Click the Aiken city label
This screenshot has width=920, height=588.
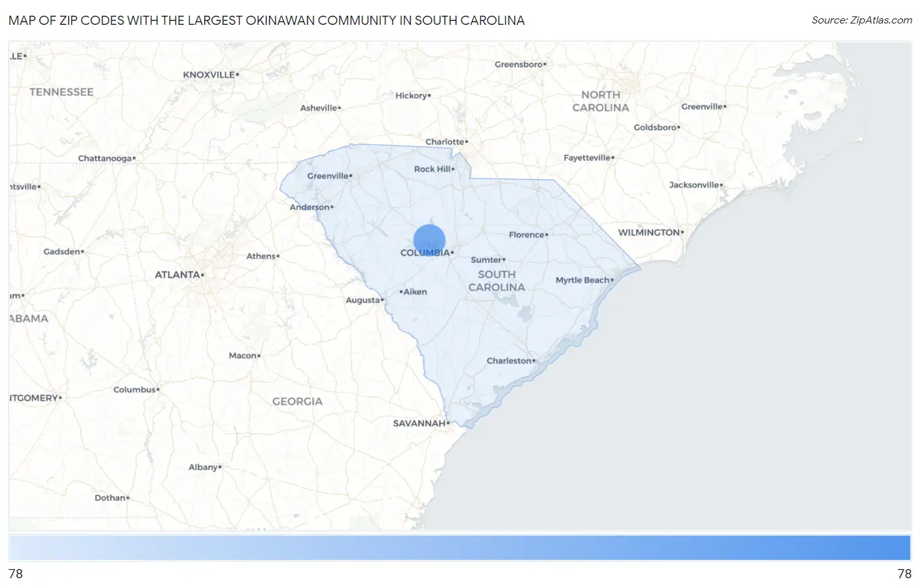(x=415, y=292)
